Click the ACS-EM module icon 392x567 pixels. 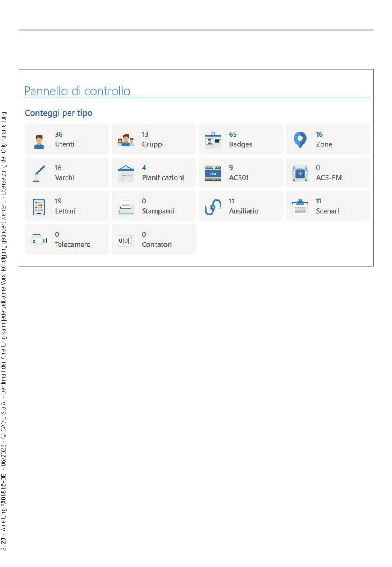[x=300, y=174]
